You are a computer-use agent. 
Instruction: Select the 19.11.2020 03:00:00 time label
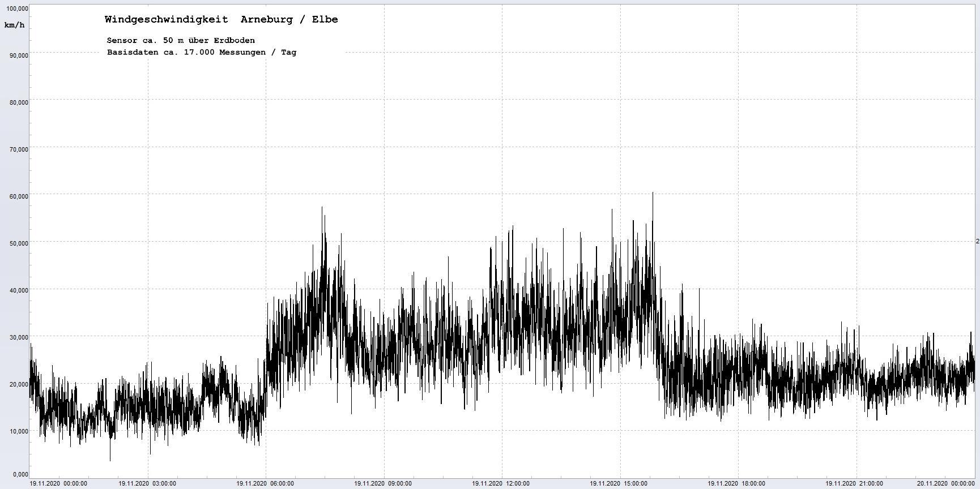tap(147, 483)
